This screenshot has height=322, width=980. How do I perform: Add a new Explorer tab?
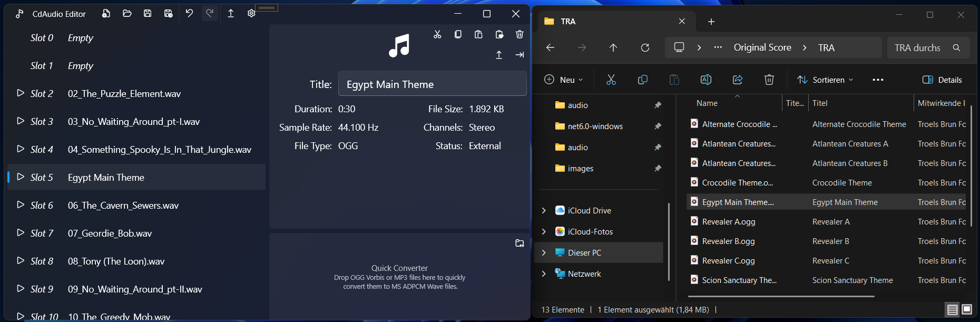coord(711,21)
